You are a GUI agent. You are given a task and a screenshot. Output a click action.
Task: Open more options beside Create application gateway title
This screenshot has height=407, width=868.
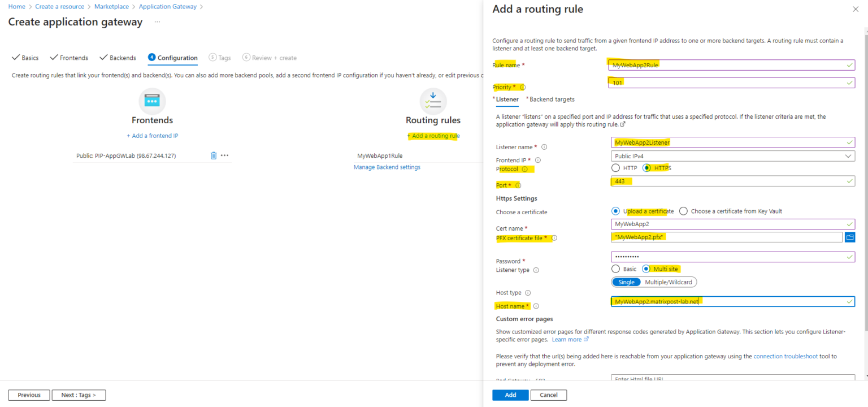tap(157, 23)
